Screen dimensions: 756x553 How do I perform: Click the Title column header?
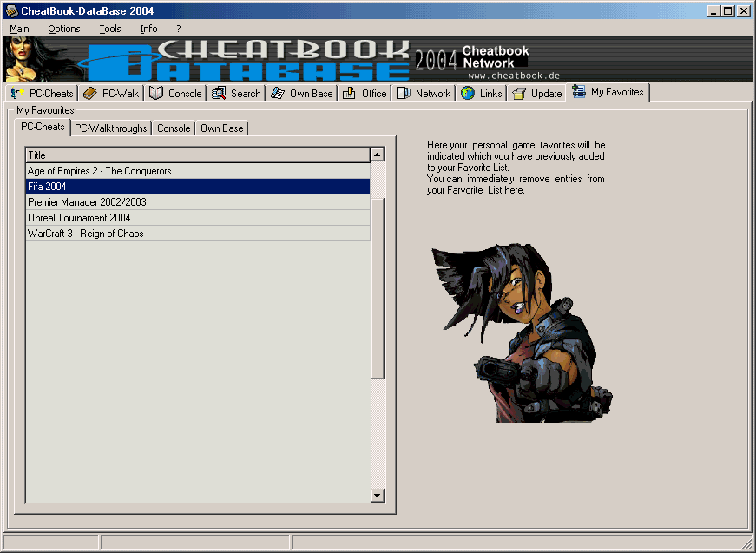pos(197,155)
